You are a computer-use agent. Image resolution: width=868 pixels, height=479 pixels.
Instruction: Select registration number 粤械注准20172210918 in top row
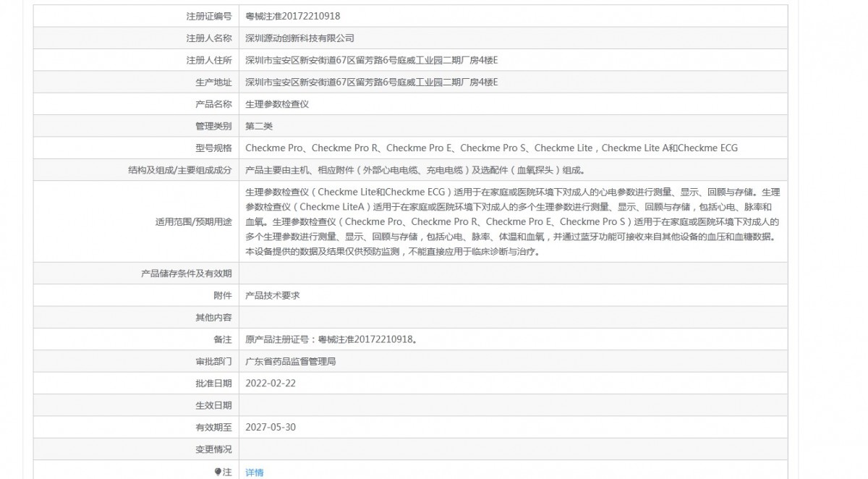(293, 16)
